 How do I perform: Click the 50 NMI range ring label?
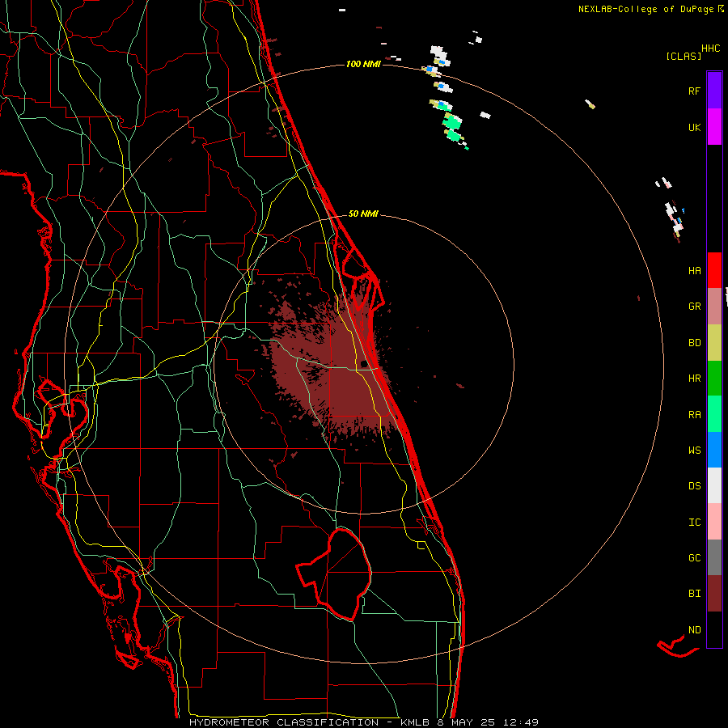click(363, 214)
